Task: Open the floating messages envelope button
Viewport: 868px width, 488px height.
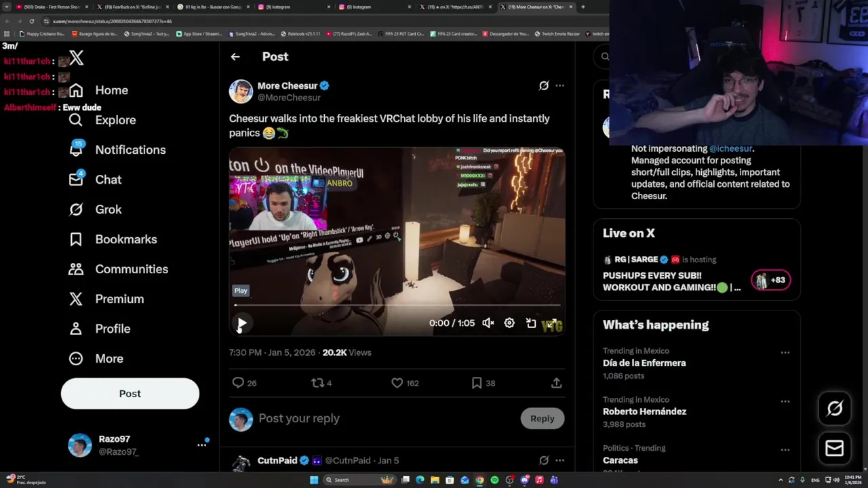Action: point(835,448)
